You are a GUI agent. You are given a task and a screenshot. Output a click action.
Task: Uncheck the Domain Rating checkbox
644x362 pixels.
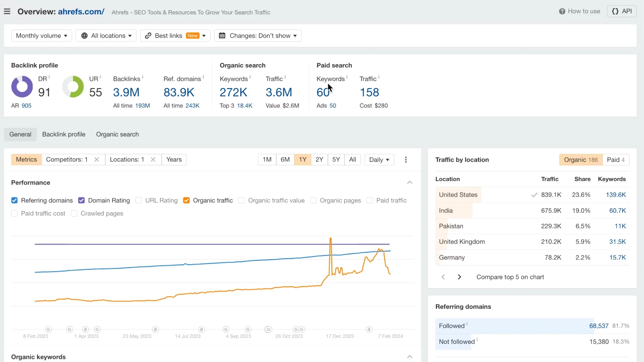point(81,200)
